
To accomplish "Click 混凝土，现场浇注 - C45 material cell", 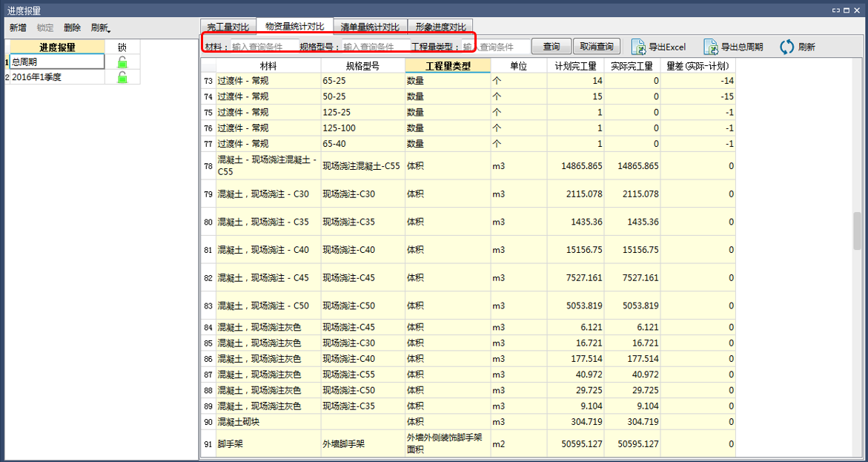I will coord(268,277).
